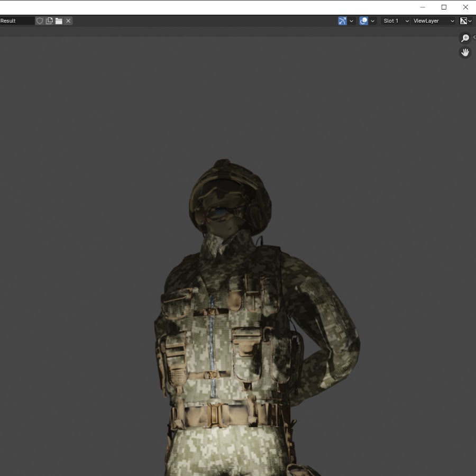Maximize the render window
The height and width of the screenshot is (476, 476).
[444, 7]
